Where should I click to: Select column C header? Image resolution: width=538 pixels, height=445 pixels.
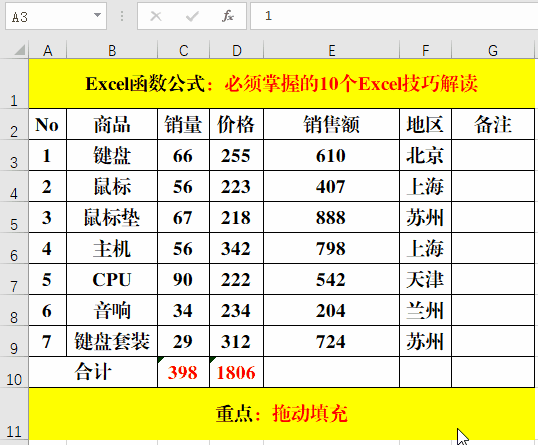pyautogui.click(x=184, y=50)
